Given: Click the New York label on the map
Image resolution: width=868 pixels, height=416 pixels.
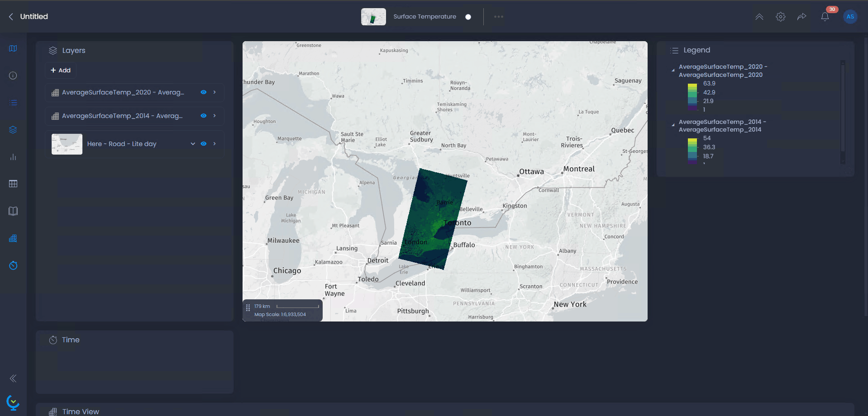Looking at the screenshot, I should (570, 304).
